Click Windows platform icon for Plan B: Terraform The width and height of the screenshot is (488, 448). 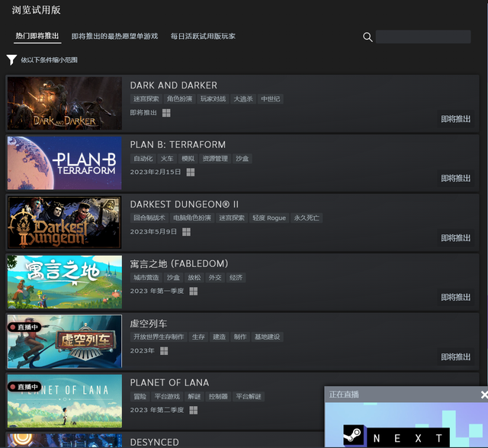pos(191,172)
